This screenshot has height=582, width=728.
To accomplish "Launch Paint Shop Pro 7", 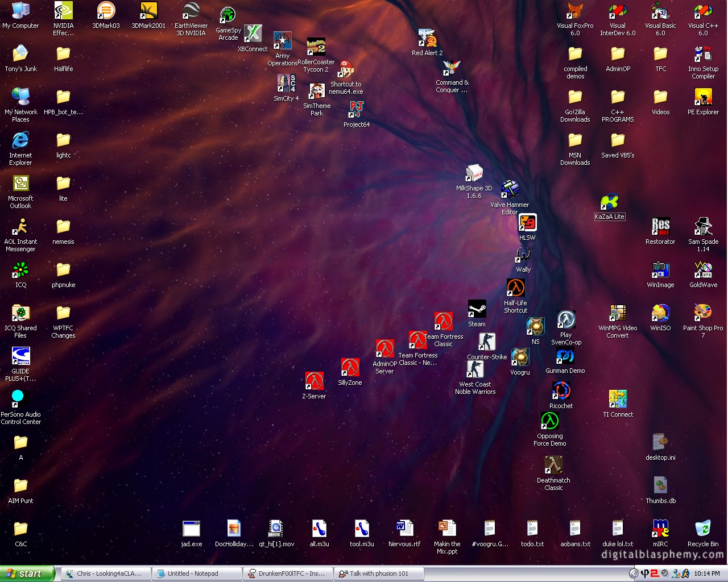I will coord(703,321).
